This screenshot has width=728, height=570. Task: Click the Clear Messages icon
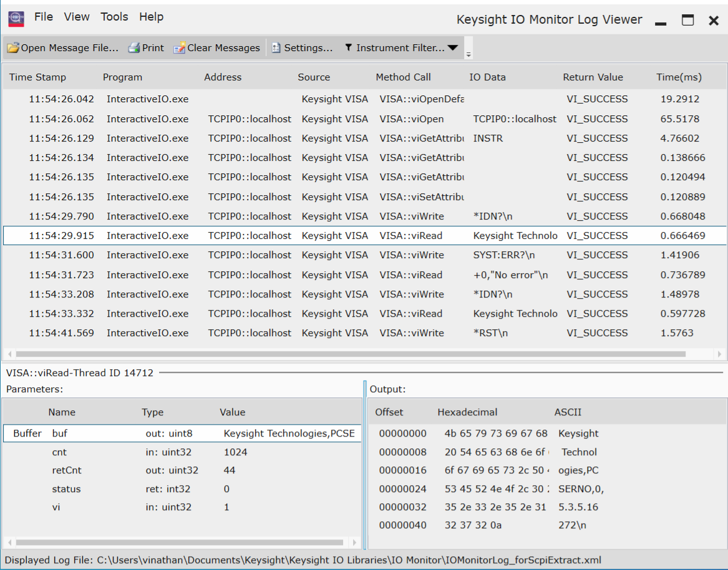pyautogui.click(x=179, y=48)
